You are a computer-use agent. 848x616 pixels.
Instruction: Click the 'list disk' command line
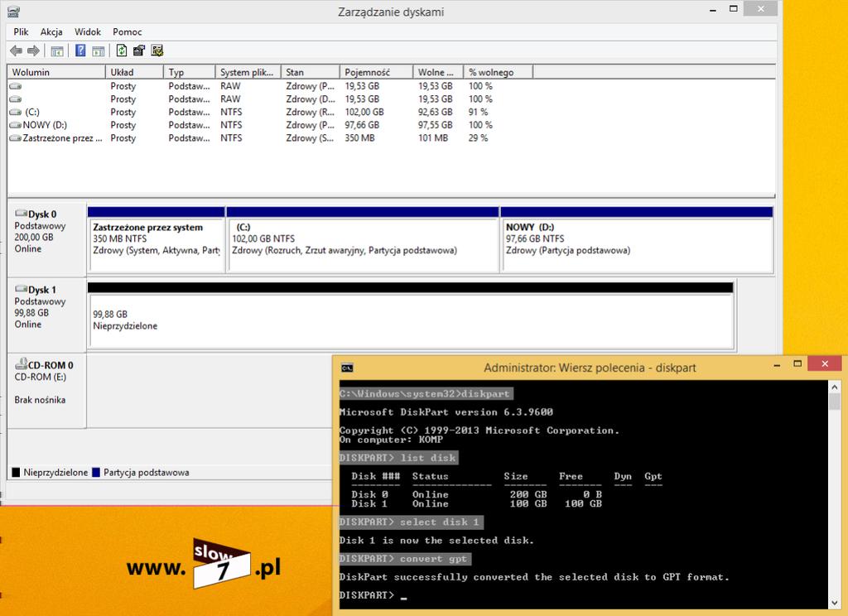pos(398,458)
